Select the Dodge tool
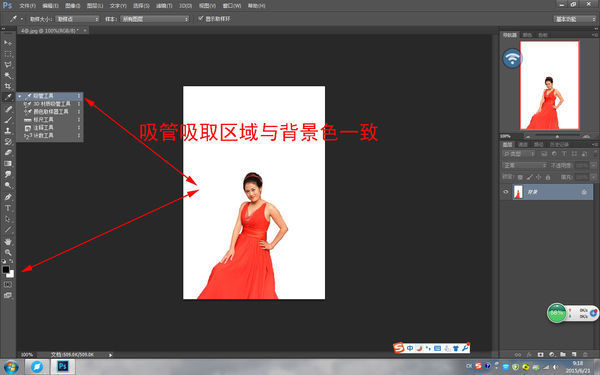 tap(8, 185)
